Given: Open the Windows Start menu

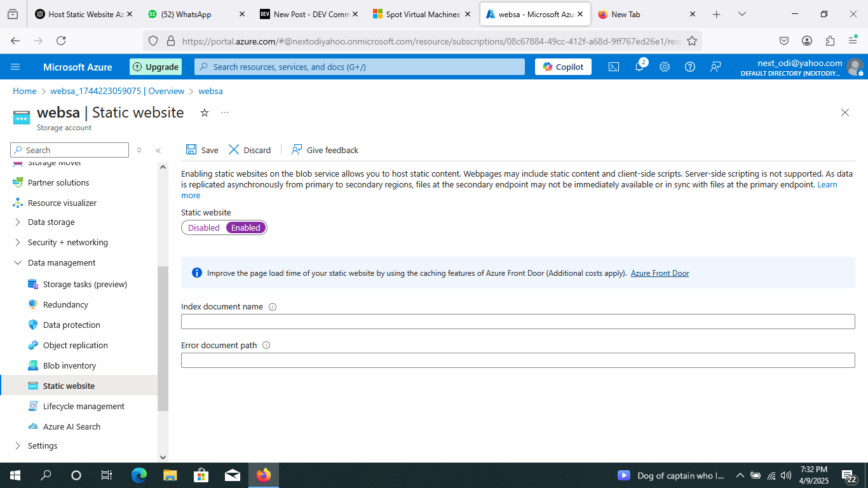Looking at the screenshot, I should point(15,475).
